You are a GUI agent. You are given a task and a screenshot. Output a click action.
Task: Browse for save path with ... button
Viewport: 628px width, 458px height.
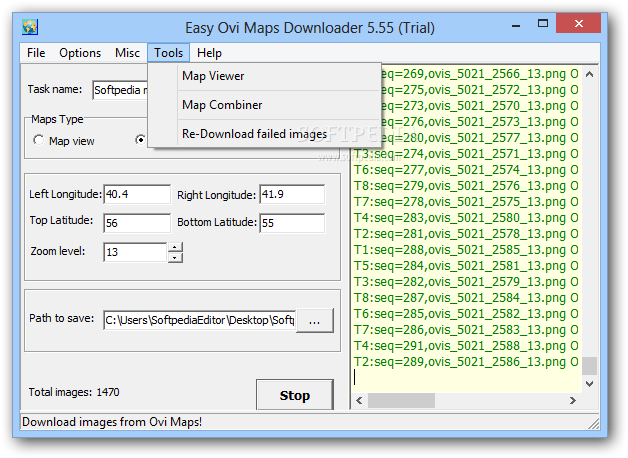315,320
